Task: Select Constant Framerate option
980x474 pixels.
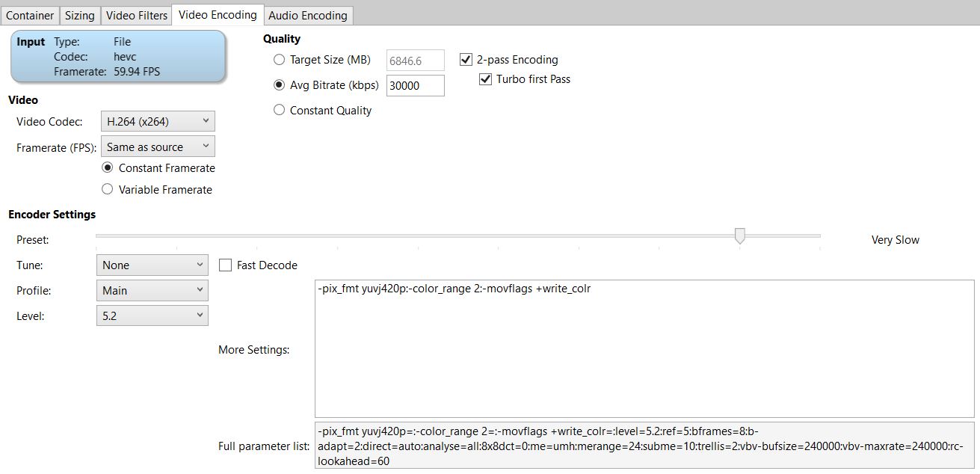Action: [x=108, y=168]
